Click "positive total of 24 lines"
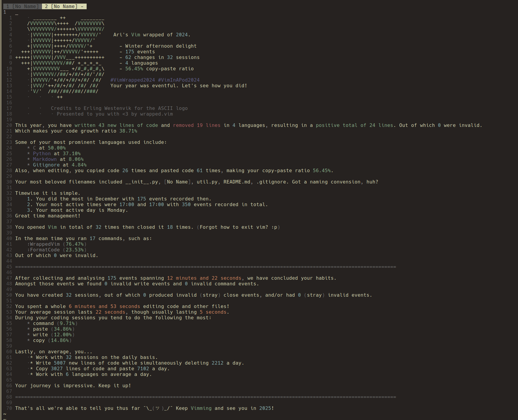518x420 pixels. (354, 125)
